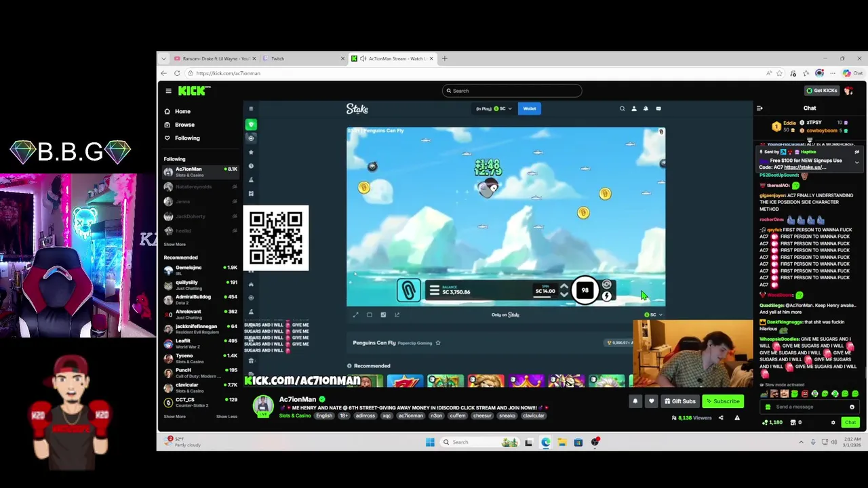Enter game fullscreen mode icon
The width and height of the screenshot is (868, 488).
point(355,314)
